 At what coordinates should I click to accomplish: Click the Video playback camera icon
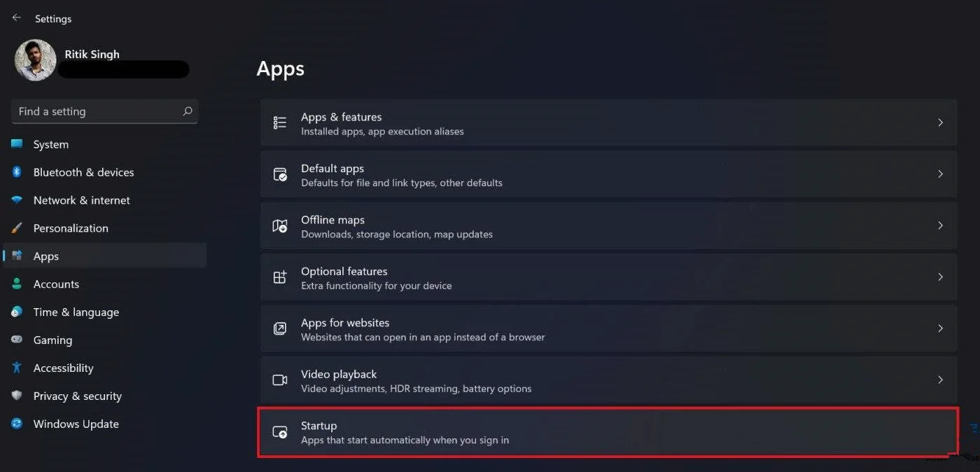[x=280, y=380]
